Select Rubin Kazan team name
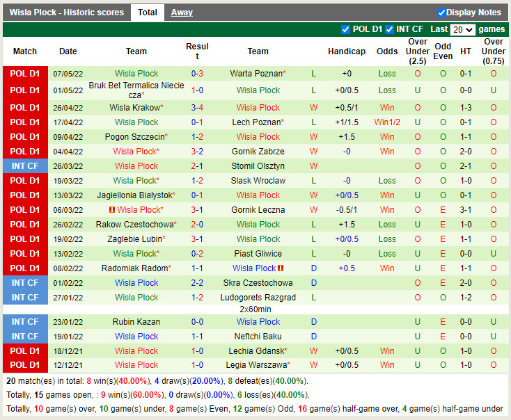The height and width of the screenshot is (420, 511). pos(136,322)
